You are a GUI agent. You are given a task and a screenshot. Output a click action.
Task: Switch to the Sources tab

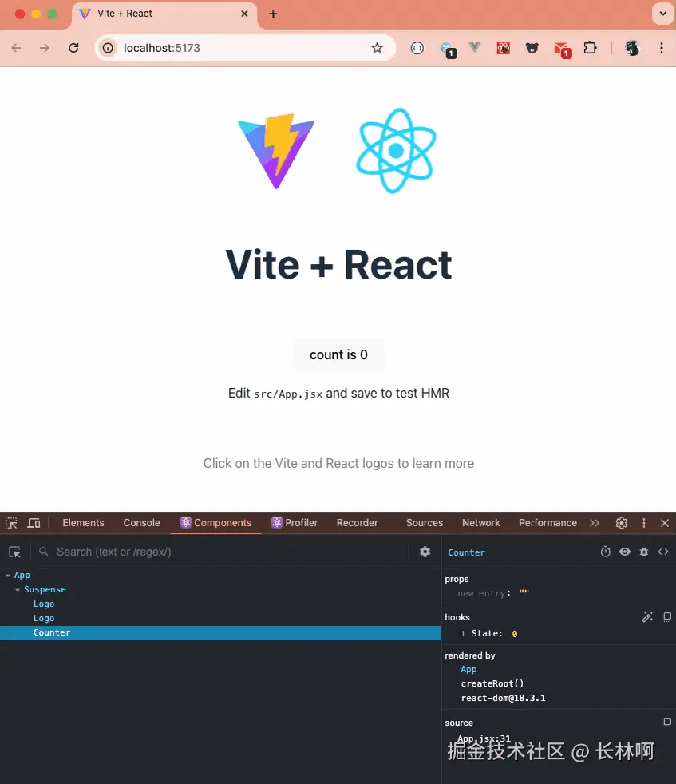coord(425,523)
